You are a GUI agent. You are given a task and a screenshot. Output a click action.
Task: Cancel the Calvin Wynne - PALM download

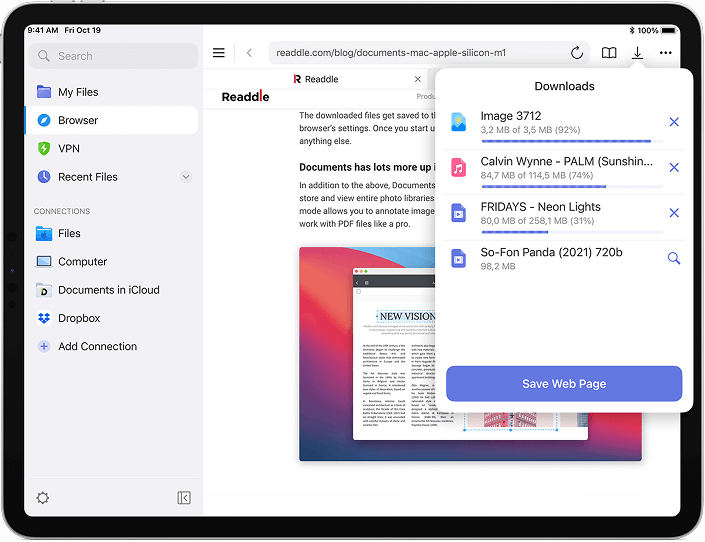[674, 167]
